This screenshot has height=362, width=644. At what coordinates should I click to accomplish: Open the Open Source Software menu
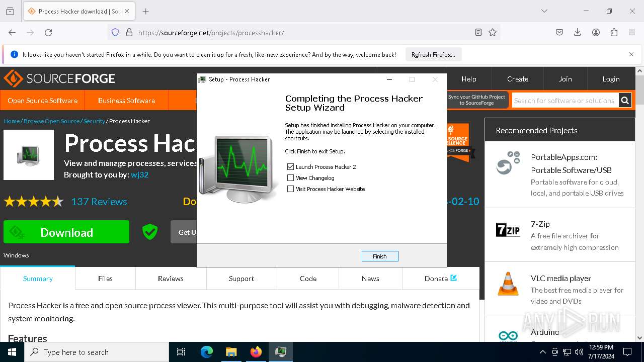point(42,101)
